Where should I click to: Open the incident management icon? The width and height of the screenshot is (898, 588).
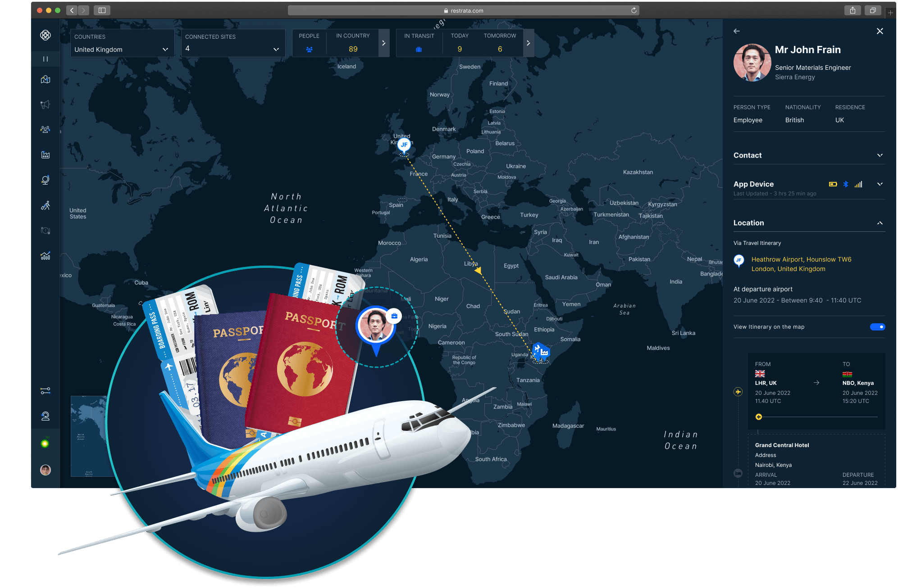click(46, 230)
